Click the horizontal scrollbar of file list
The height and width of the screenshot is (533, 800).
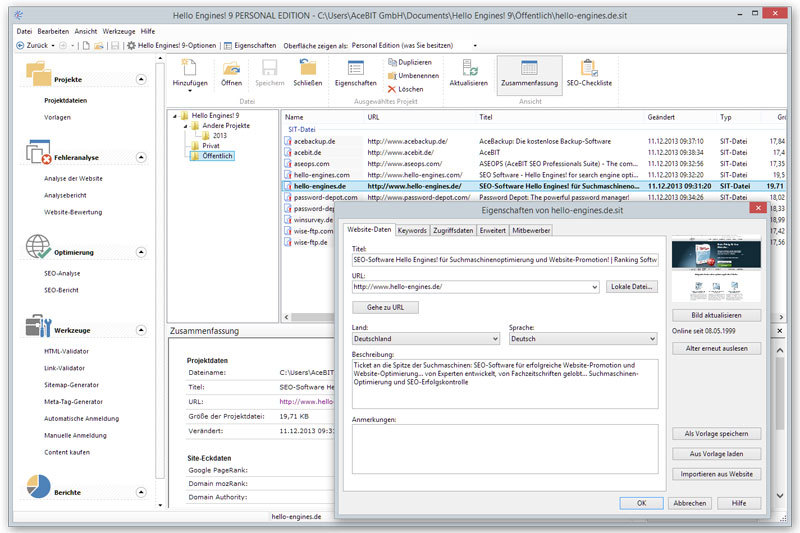click(x=312, y=317)
